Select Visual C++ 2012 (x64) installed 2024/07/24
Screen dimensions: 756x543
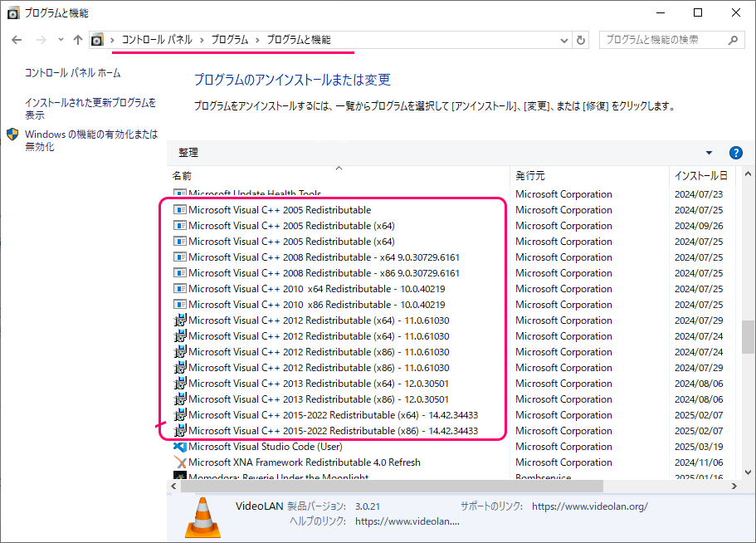(x=311, y=336)
